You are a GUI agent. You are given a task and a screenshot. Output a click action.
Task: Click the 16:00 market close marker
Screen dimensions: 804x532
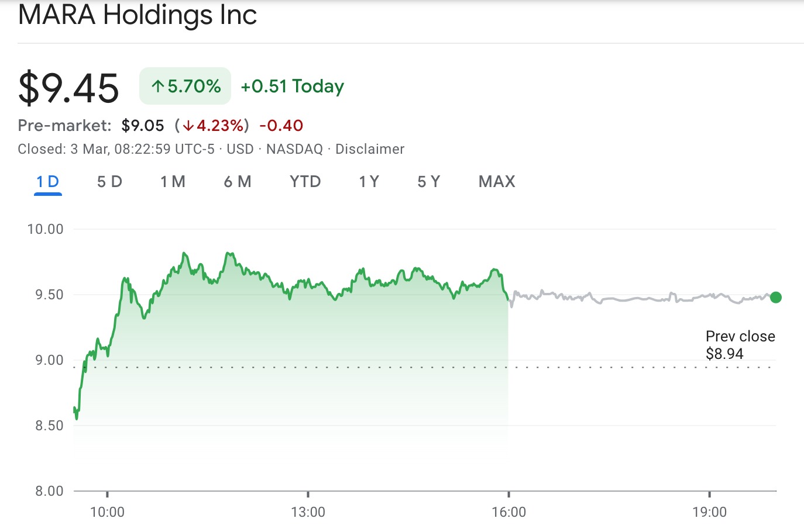click(508, 512)
